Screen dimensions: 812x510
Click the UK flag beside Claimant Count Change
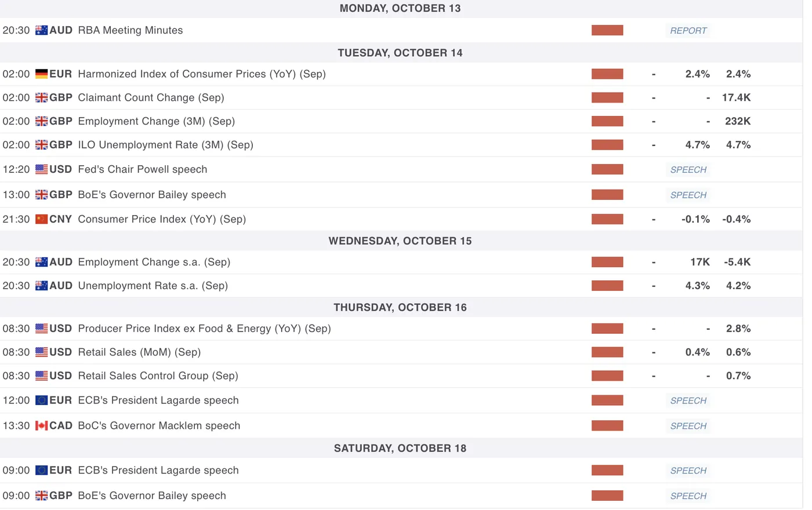click(x=41, y=98)
